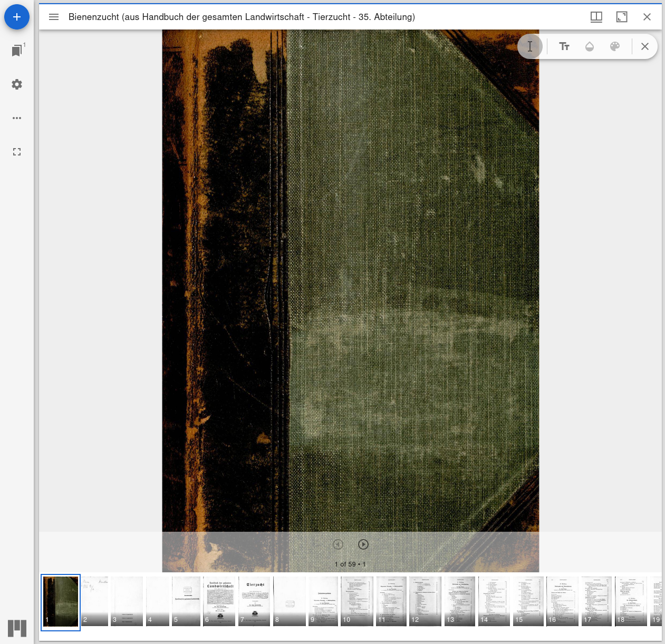The image size is (665, 644).
Task: Close the Bienenzucht window
Action: pos(647,17)
